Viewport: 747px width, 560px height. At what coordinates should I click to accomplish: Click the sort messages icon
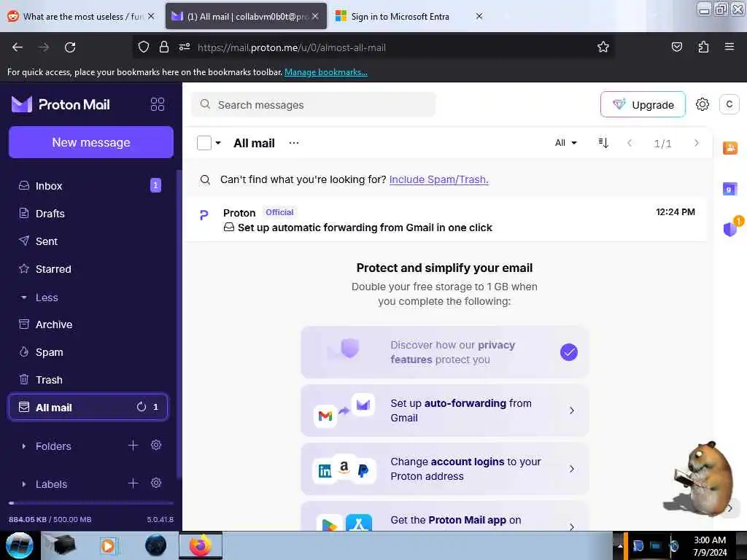603,143
